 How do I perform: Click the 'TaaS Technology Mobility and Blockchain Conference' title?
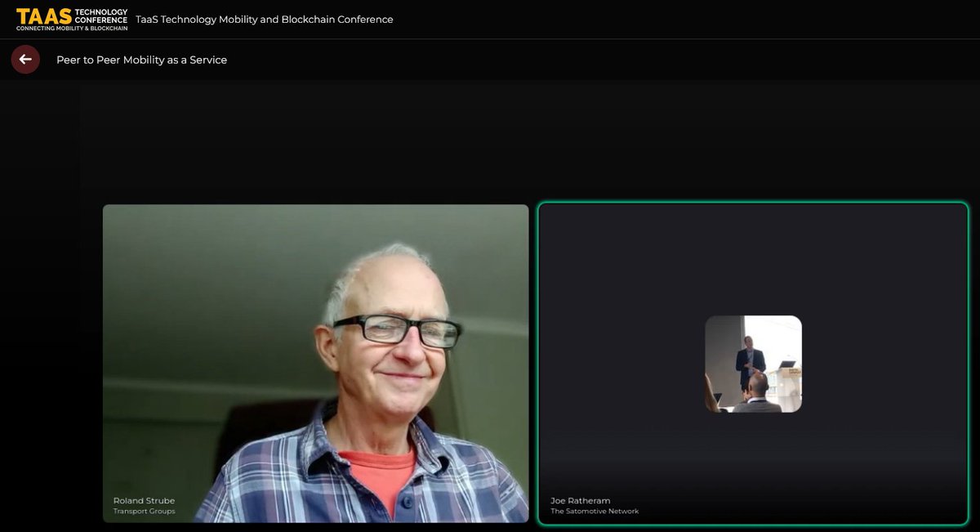(265, 19)
